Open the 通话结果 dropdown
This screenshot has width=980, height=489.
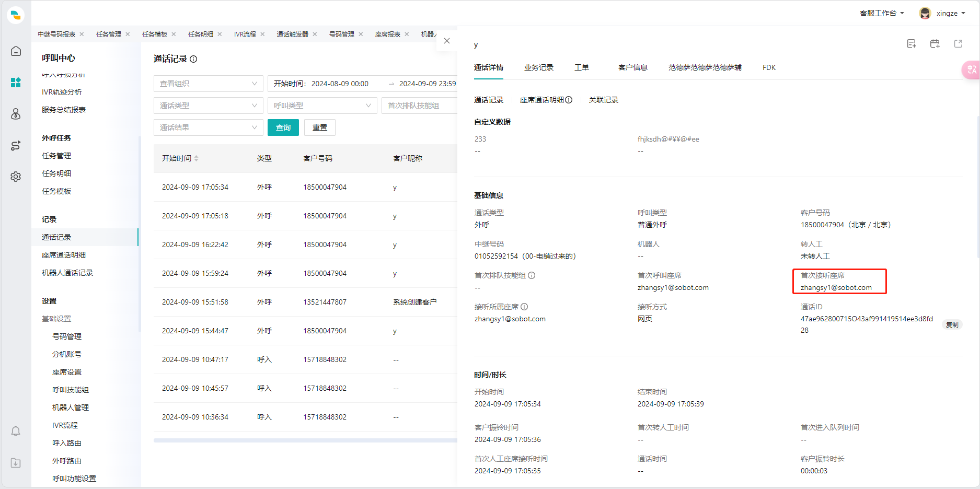[209, 127]
